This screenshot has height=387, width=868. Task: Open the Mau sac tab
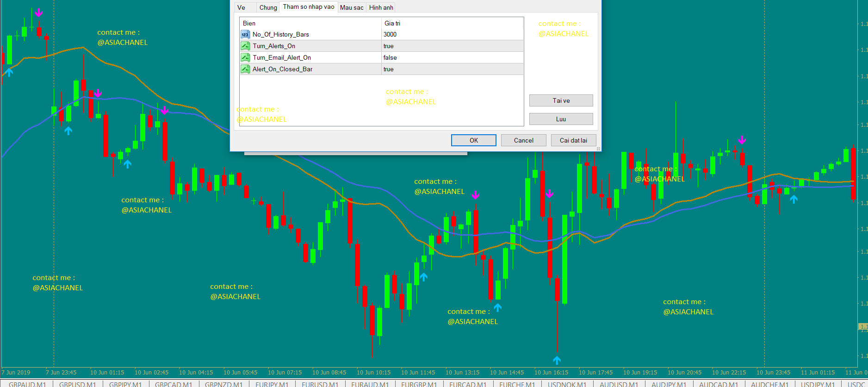pyautogui.click(x=352, y=7)
